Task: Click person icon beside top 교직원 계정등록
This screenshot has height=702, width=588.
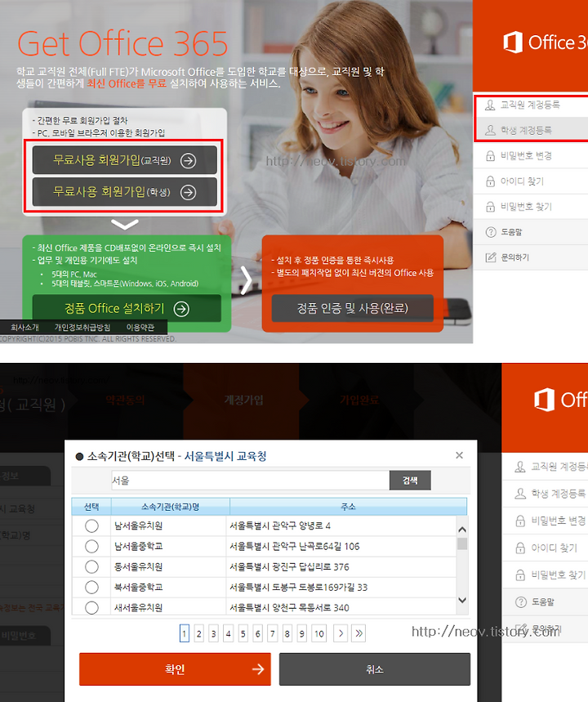Action: click(491, 105)
